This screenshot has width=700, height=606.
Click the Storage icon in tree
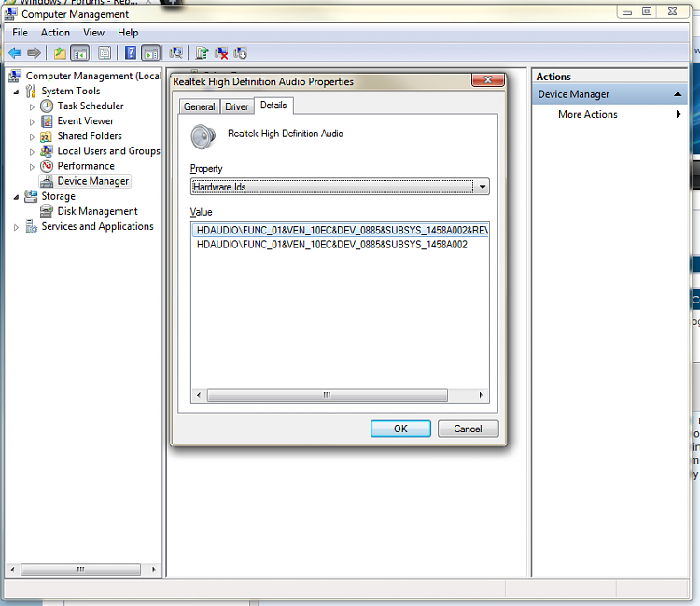click(31, 196)
